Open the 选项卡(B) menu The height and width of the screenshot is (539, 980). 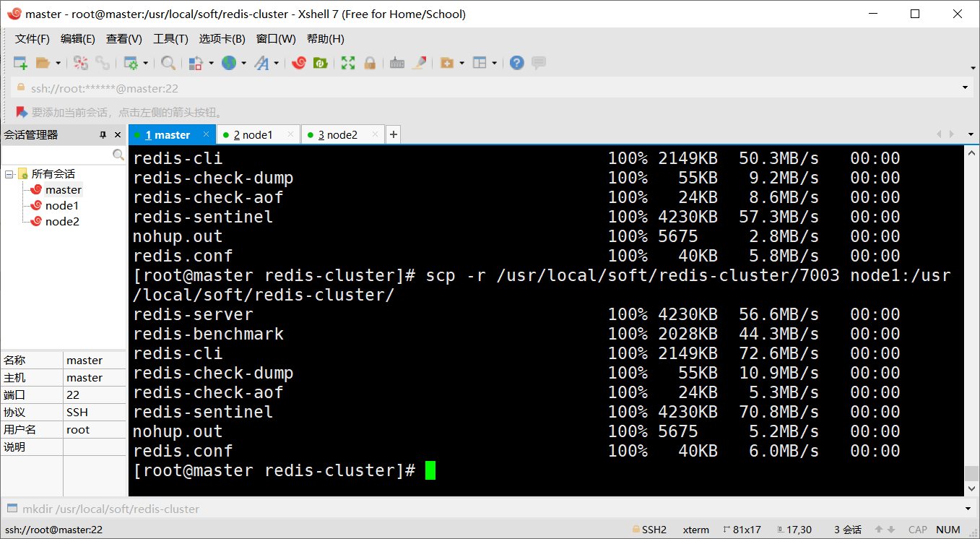[222, 39]
